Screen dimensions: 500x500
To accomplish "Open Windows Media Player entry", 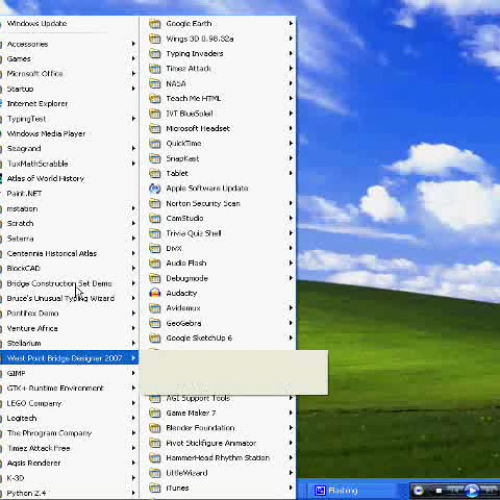I will 69,134.
